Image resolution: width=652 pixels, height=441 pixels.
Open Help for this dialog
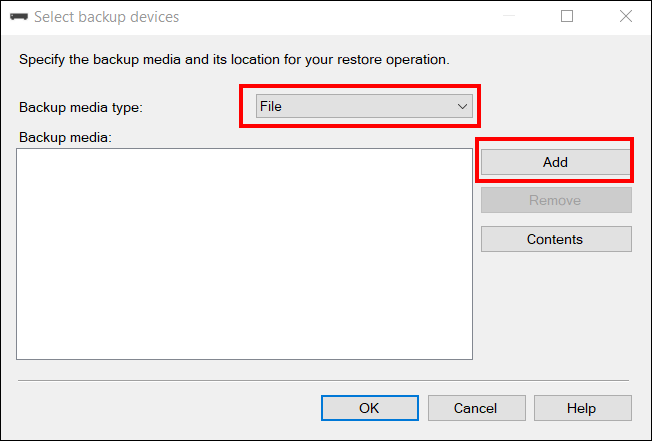[x=583, y=408]
